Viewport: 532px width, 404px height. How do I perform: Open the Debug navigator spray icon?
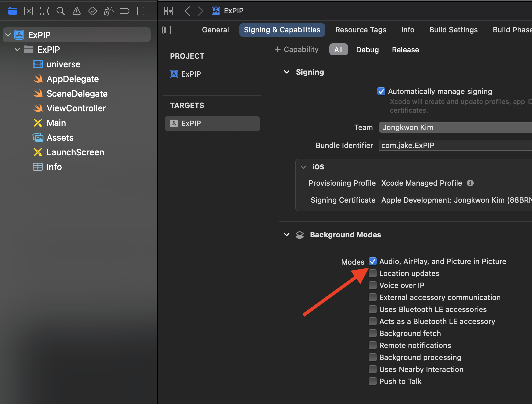[109, 11]
